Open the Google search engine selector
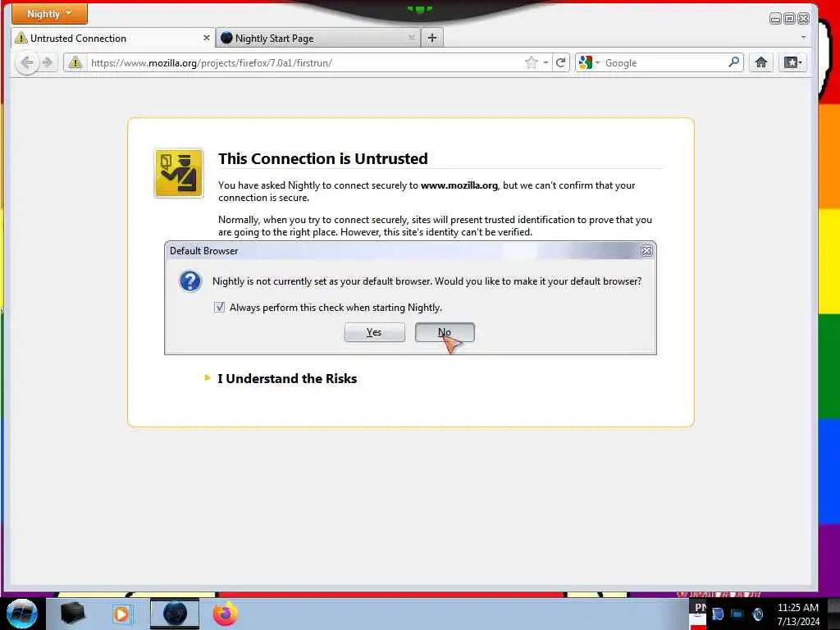840x630 pixels. [589, 62]
